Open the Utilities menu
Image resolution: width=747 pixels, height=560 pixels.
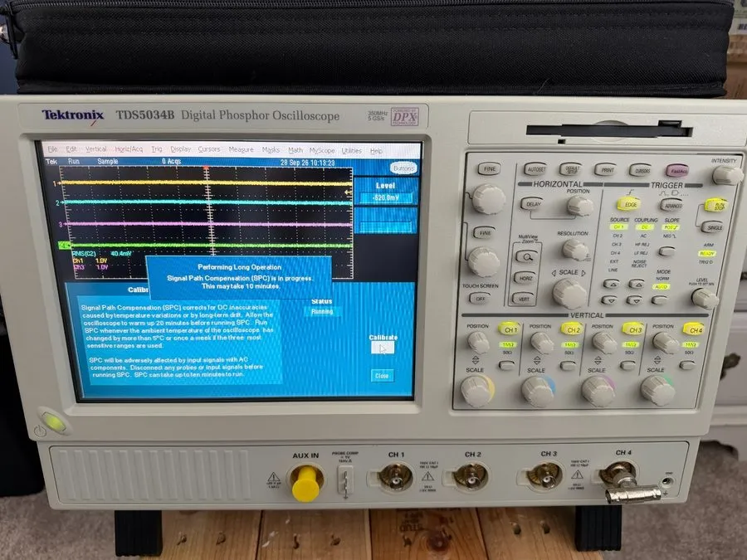click(352, 151)
